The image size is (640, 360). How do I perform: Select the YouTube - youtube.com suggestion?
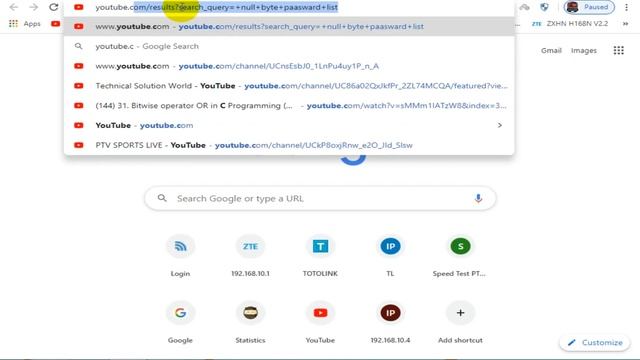coord(289,125)
